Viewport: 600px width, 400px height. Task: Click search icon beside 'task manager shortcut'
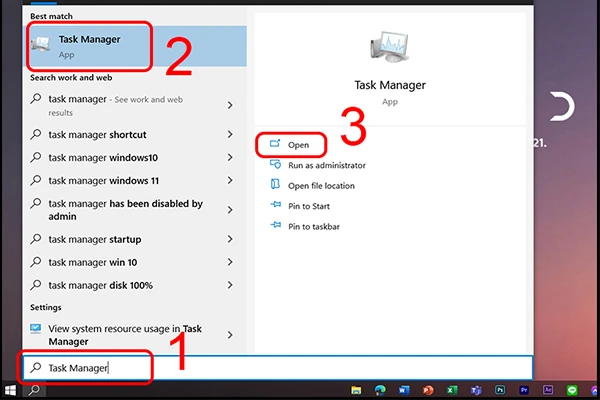[x=36, y=134]
